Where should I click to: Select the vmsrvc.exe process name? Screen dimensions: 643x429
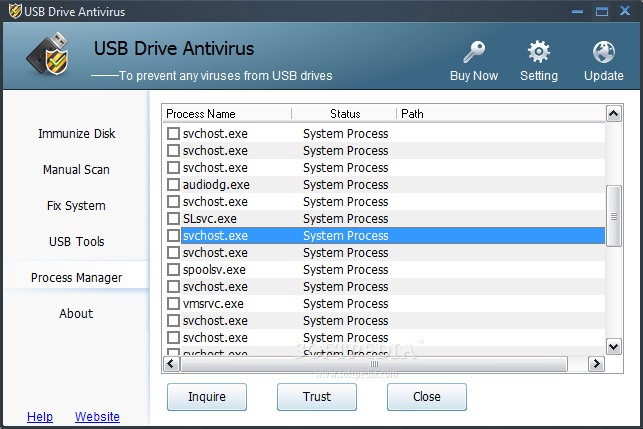[213, 304]
